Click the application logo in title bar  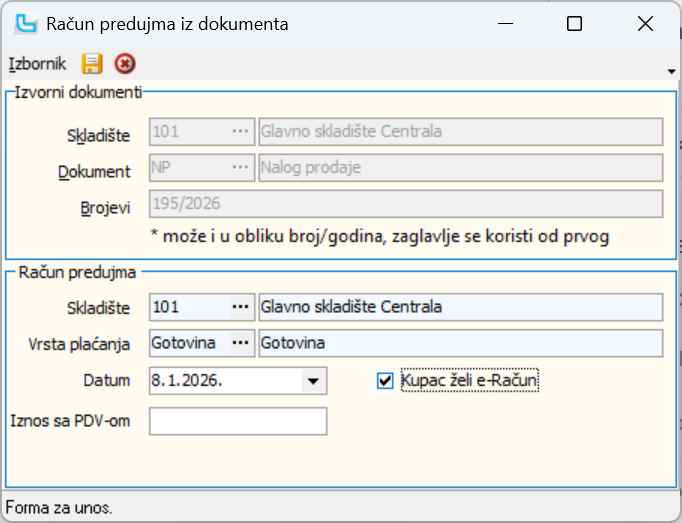click(26, 24)
